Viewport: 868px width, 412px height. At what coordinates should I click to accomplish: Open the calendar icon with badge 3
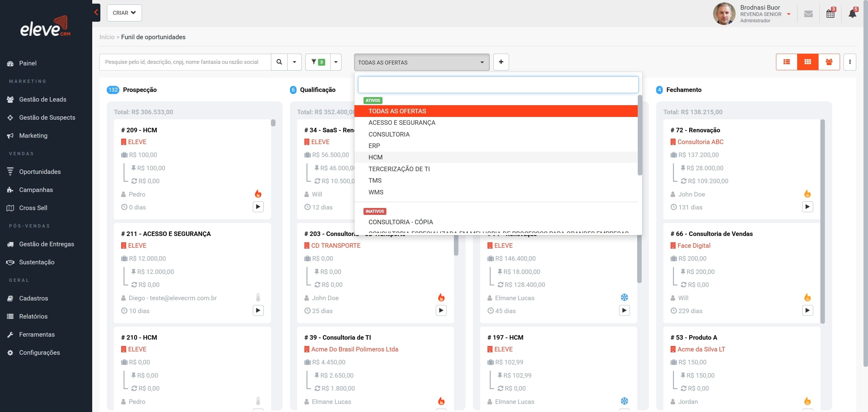click(830, 14)
